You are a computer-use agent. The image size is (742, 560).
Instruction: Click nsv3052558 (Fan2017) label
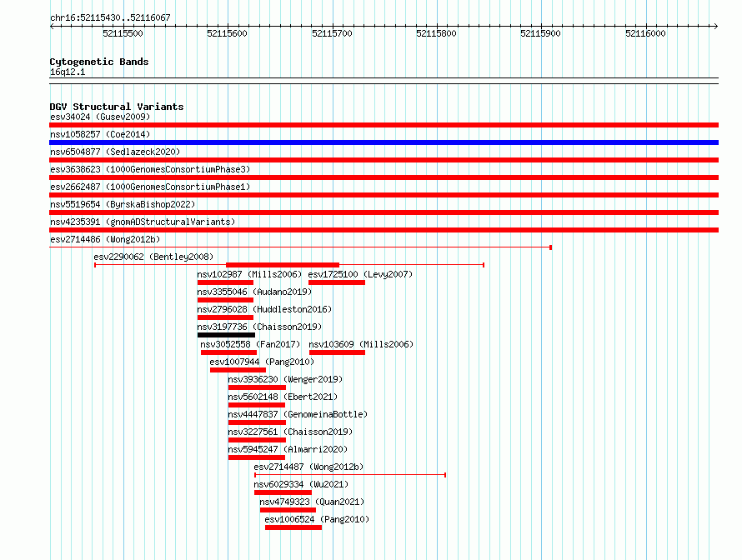point(250,344)
